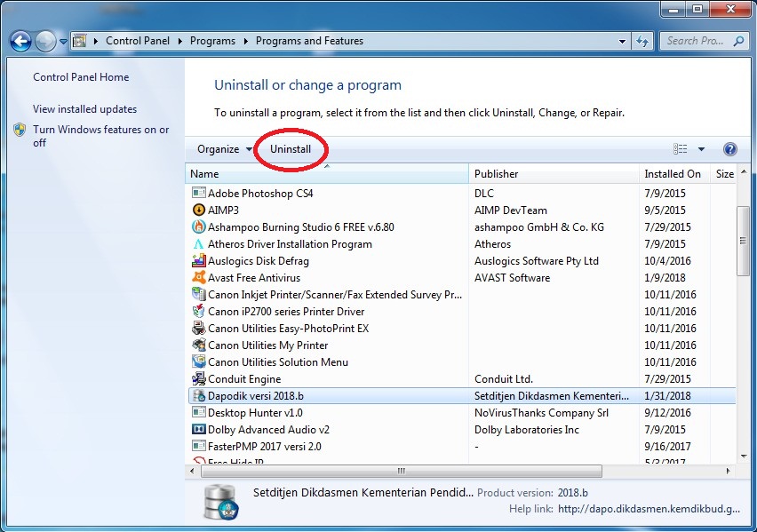757x532 pixels.
Task: Click publisher Conduit Ltd.
Action: [504, 379]
